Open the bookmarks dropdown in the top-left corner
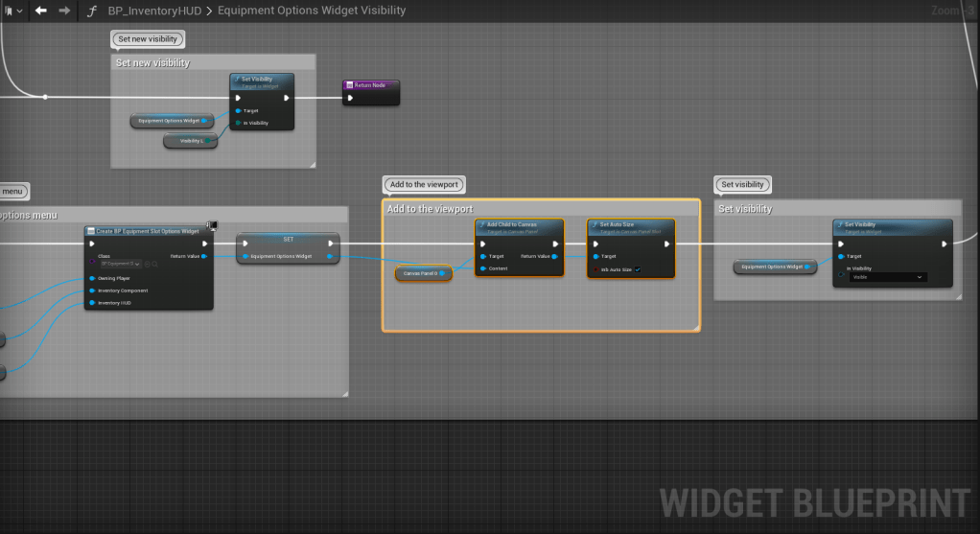The width and height of the screenshot is (980, 534). coord(13,11)
